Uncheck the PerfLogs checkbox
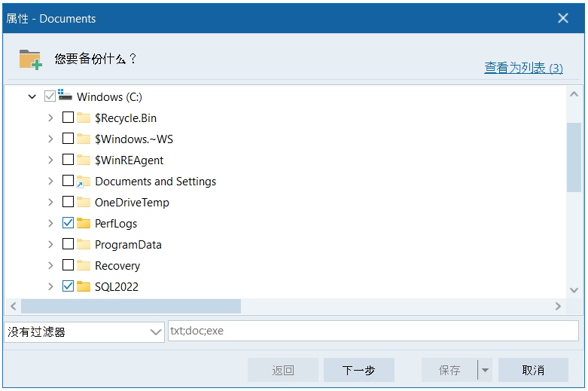The width and height of the screenshot is (588, 391). click(x=68, y=223)
